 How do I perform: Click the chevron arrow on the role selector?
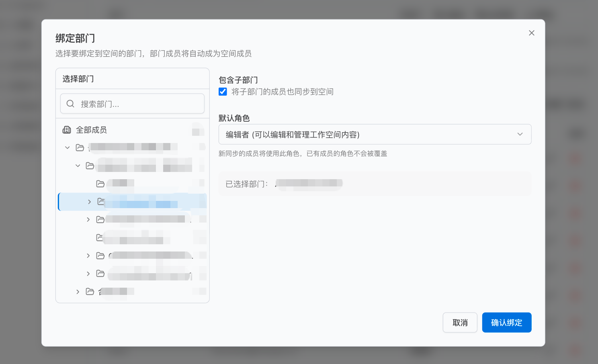[x=520, y=134]
